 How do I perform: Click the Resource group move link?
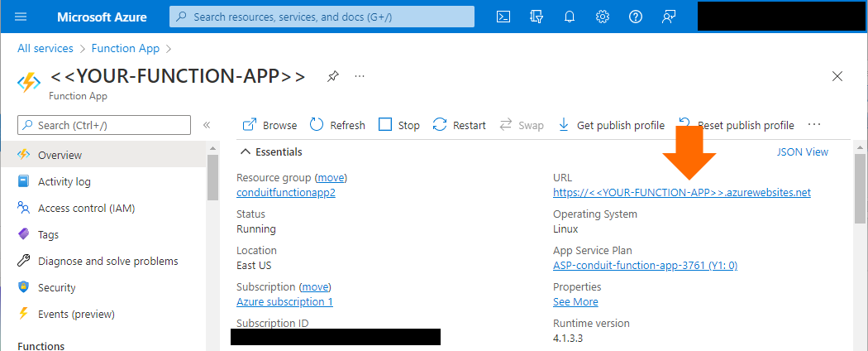click(x=331, y=178)
